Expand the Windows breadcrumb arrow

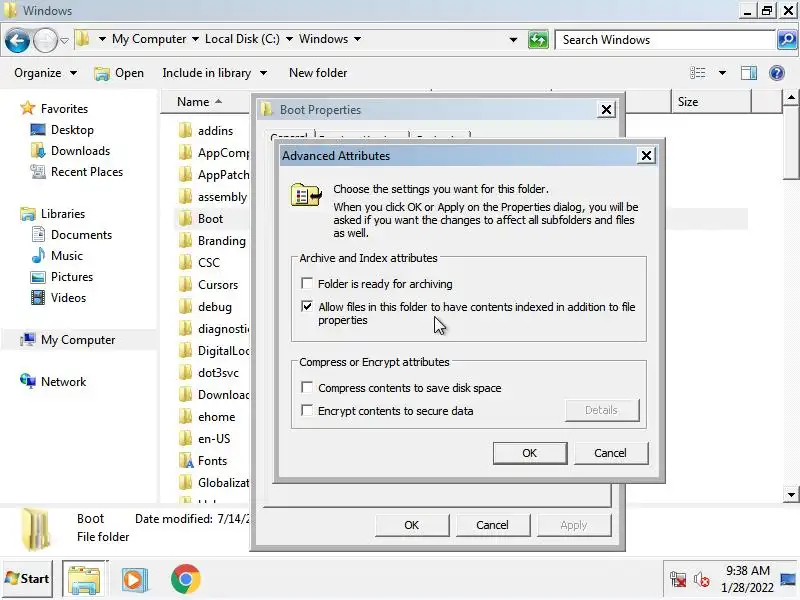[x=358, y=39]
